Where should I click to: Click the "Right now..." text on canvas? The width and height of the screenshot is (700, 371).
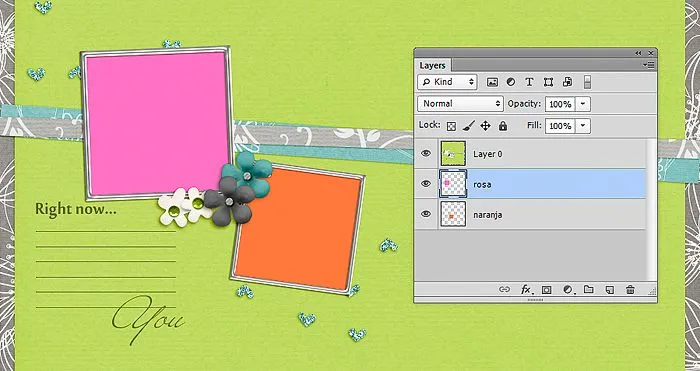point(76,209)
